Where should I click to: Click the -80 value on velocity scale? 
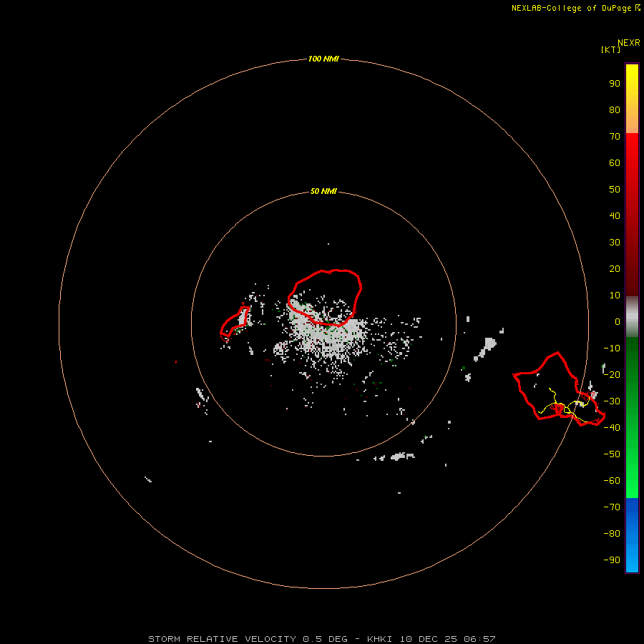click(612, 534)
